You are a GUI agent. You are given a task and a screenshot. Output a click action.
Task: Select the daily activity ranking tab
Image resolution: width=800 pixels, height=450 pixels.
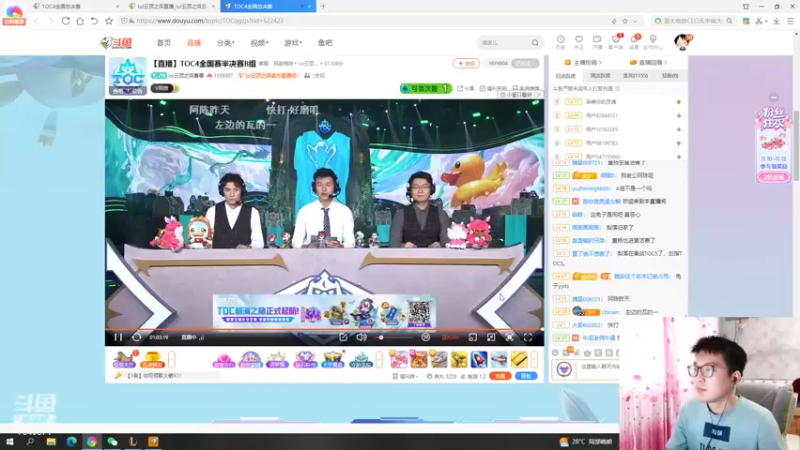coord(565,76)
